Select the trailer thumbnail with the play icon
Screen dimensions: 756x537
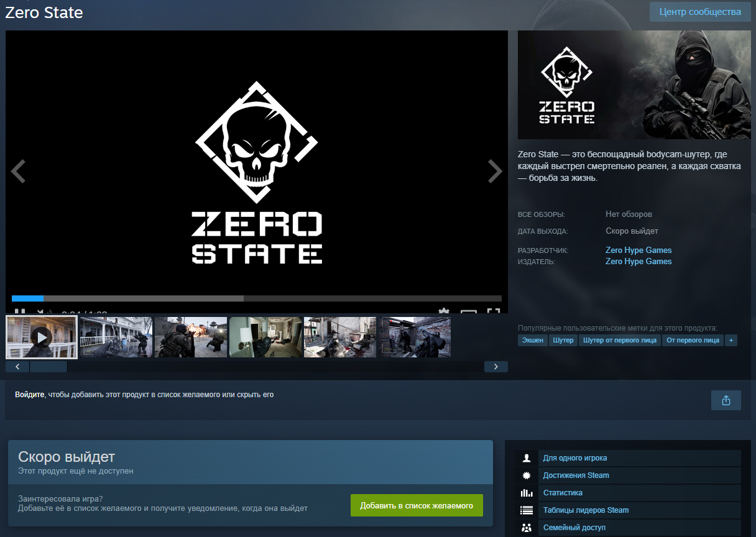(42, 337)
